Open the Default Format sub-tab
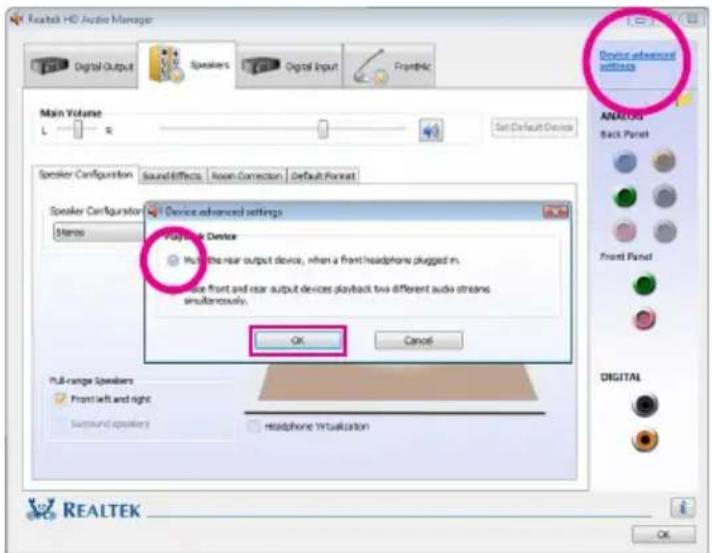The image size is (712, 553). pyautogui.click(x=323, y=176)
